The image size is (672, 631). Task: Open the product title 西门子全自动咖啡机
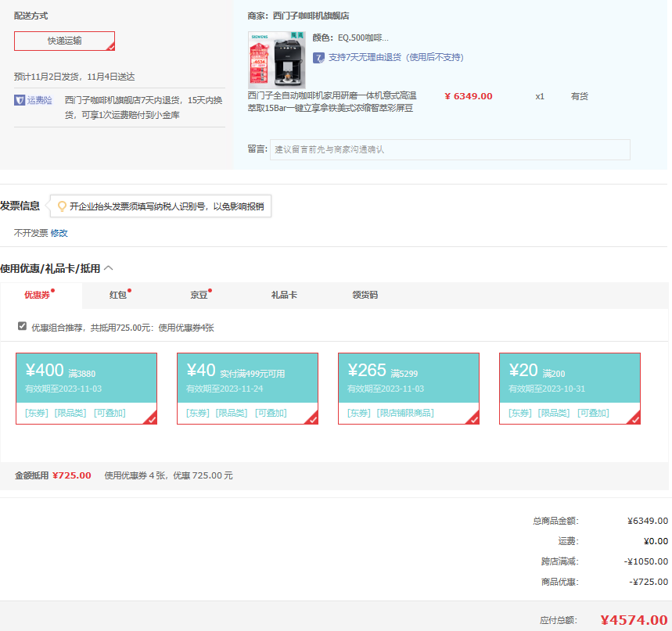pyautogui.click(x=332, y=102)
